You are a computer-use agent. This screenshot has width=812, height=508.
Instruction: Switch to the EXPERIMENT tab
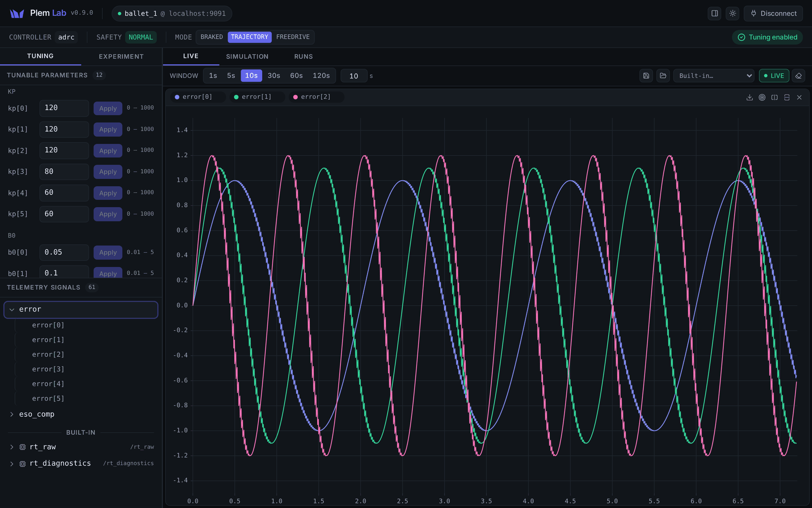click(121, 57)
